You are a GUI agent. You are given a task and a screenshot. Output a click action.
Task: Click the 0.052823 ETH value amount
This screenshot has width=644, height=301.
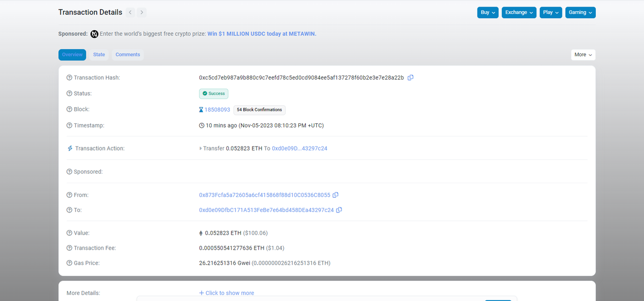[x=223, y=233]
